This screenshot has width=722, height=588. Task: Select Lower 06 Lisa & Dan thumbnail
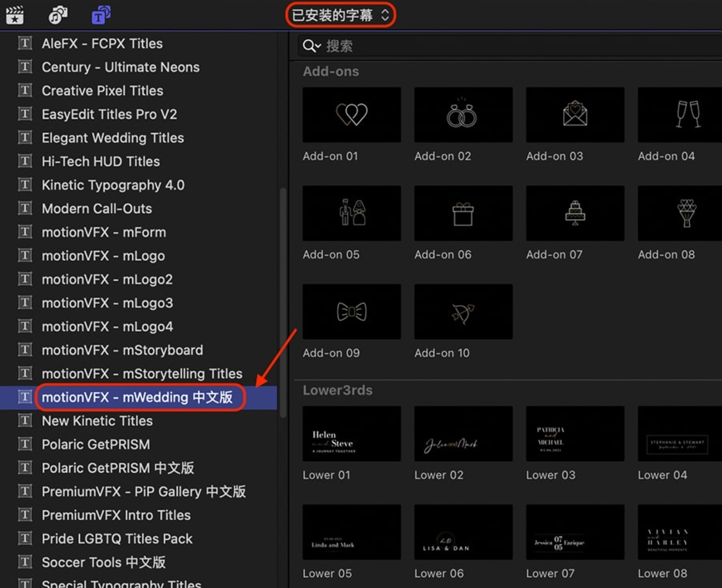click(x=464, y=532)
